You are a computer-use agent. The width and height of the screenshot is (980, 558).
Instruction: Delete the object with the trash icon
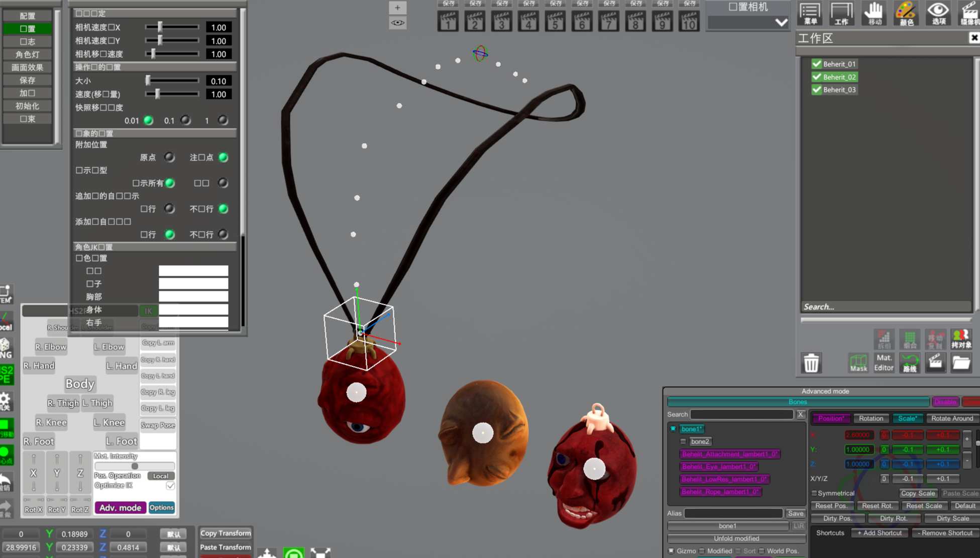811,363
